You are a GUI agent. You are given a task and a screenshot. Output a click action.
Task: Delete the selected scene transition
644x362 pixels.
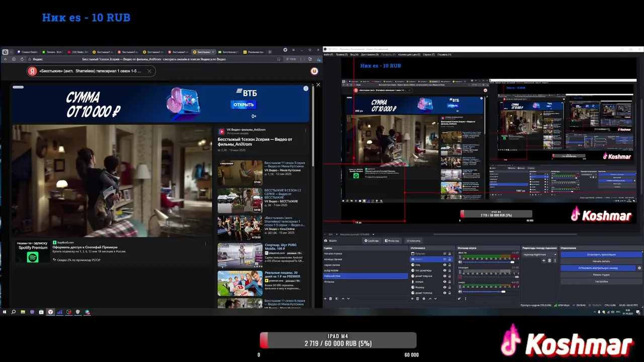tap(549, 260)
